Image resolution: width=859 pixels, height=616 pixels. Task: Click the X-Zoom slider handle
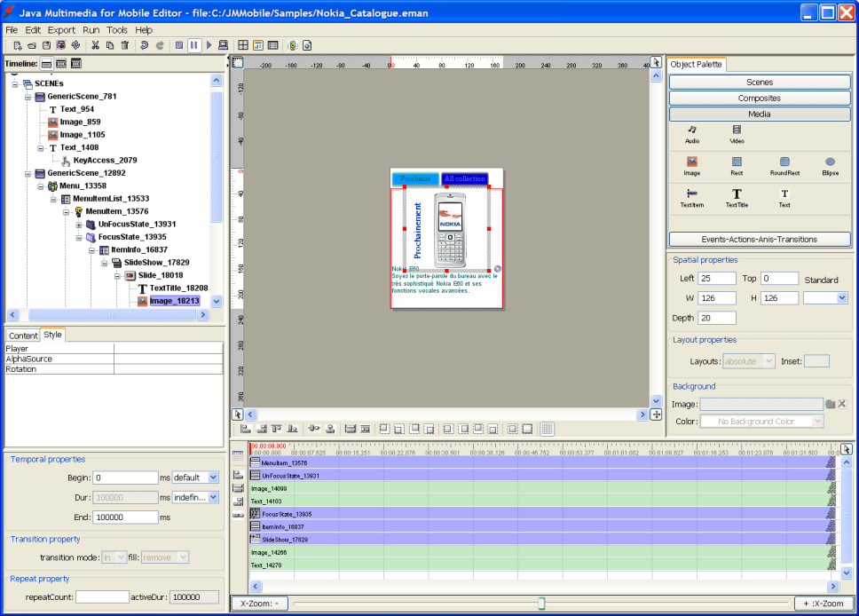[540, 603]
